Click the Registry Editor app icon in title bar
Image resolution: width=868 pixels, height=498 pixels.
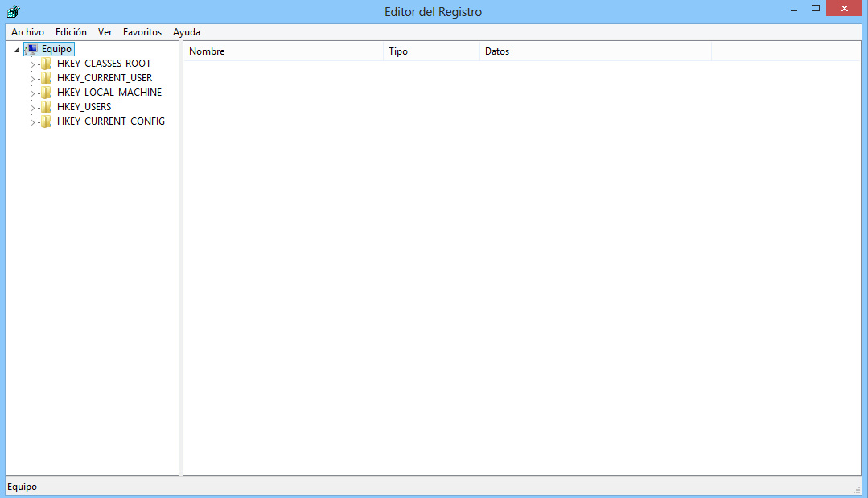[14, 11]
